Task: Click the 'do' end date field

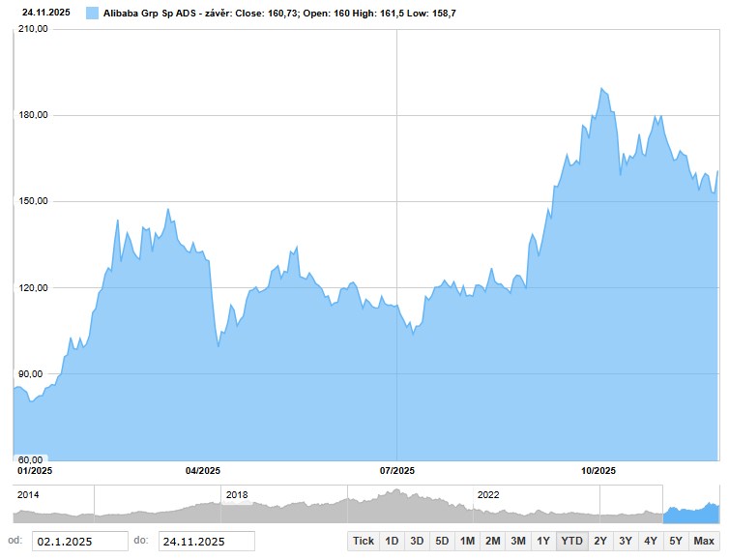Action: [x=206, y=541]
